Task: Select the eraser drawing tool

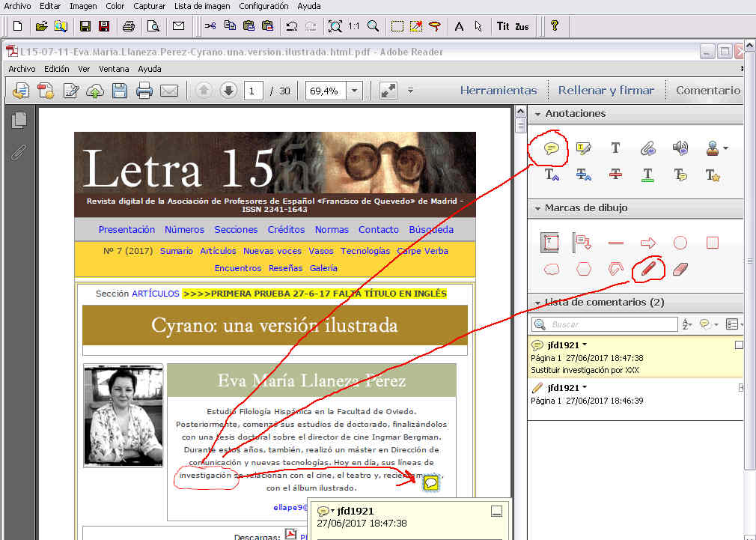Action: 680,269
